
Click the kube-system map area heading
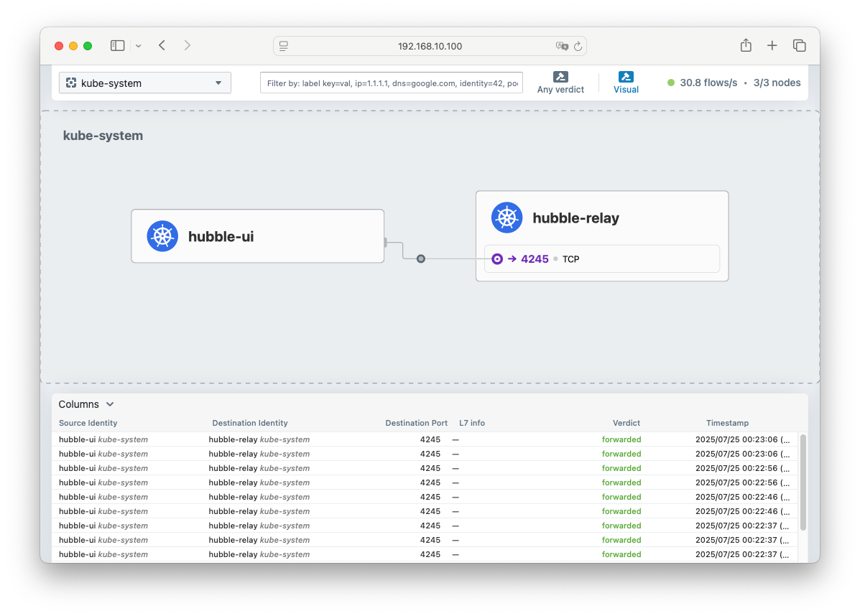pyautogui.click(x=103, y=136)
